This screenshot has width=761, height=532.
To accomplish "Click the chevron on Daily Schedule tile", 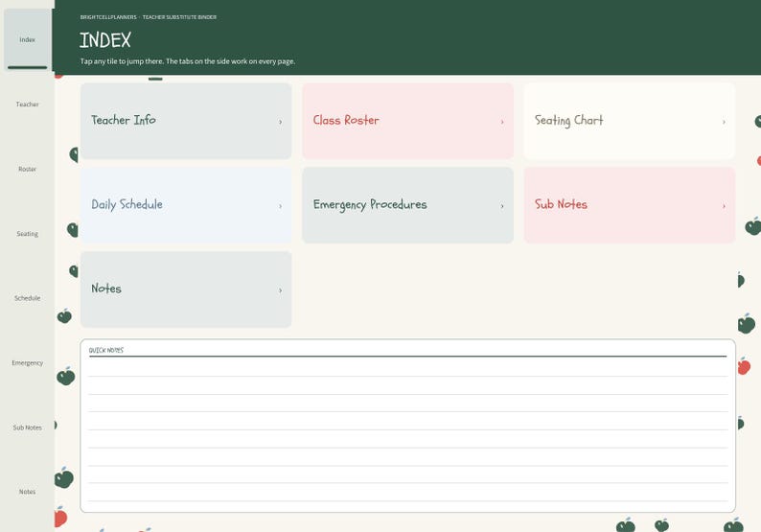I will point(280,206).
